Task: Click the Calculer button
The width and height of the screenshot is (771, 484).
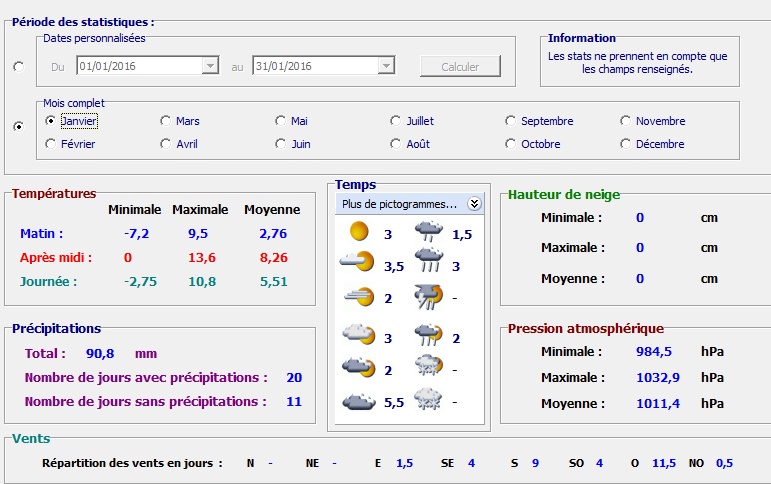Action: coord(460,66)
